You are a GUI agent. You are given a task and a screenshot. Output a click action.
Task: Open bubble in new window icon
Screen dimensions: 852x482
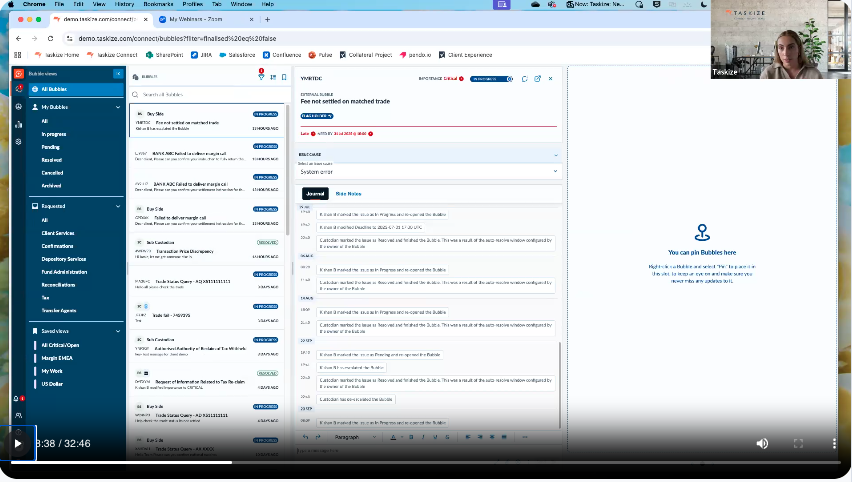[538, 78]
